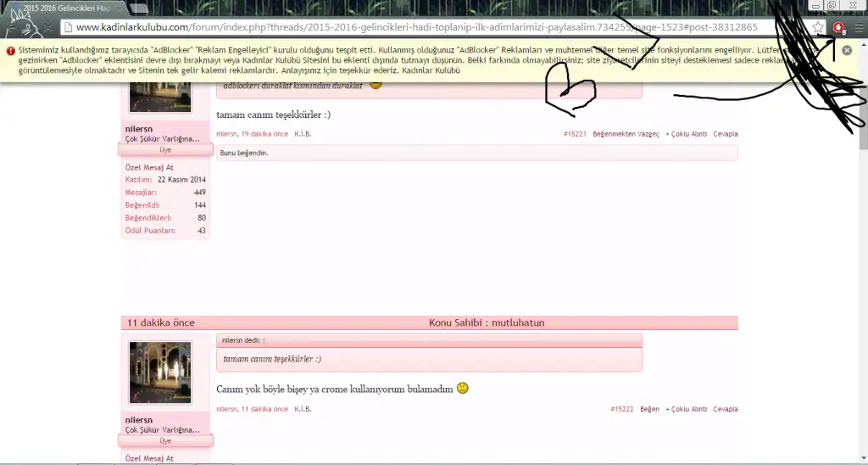Click the red error icon in notice
Image resolution: width=868 pixels, height=465 pixels.
[10, 50]
